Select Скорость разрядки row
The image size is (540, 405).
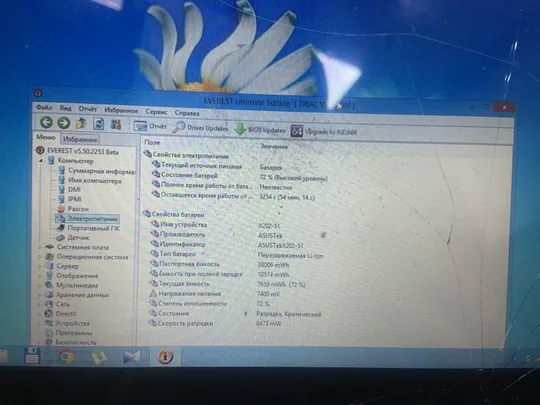(215, 323)
